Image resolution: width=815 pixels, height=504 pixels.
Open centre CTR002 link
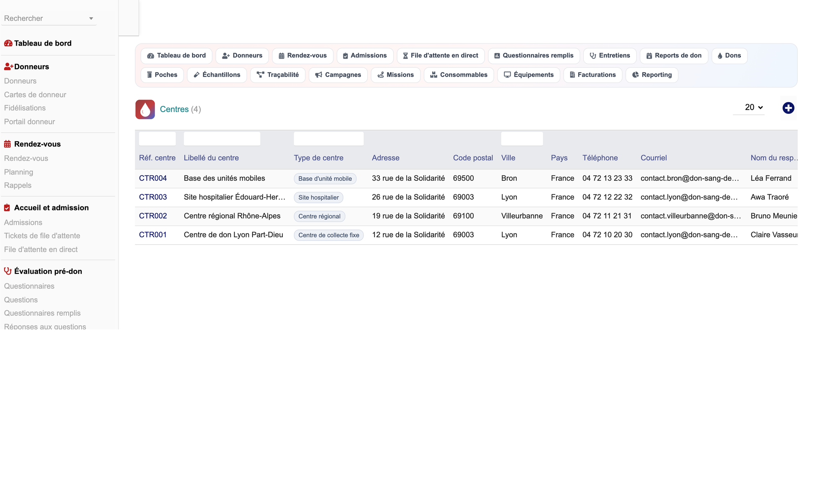click(153, 216)
